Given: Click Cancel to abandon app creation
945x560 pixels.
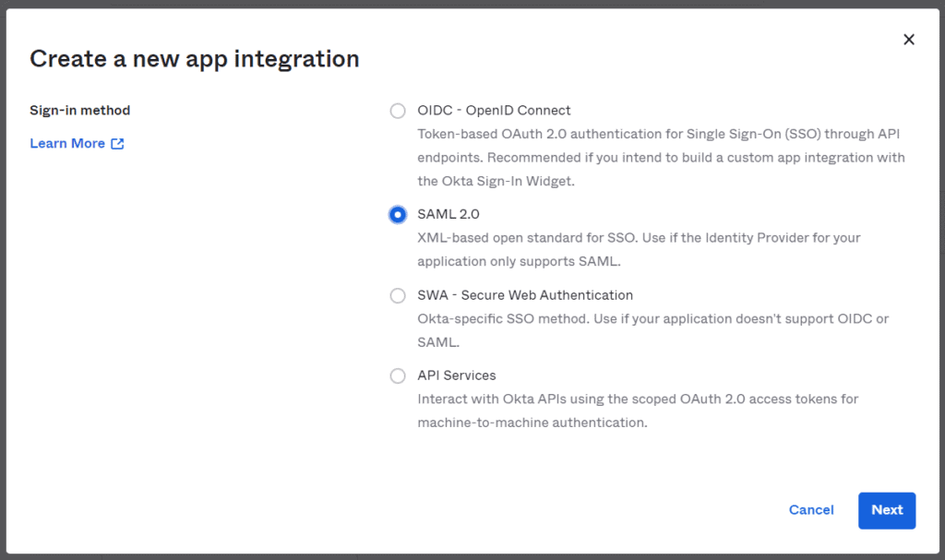Looking at the screenshot, I should click(x=811, y=510).
